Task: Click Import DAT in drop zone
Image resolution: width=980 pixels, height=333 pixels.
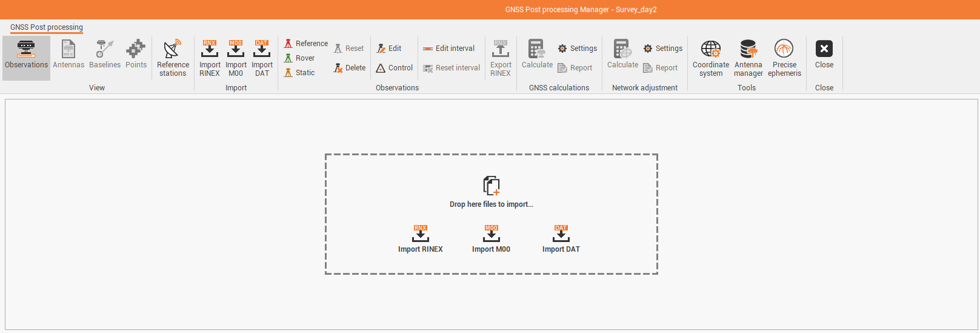Action: coord(561,239)
